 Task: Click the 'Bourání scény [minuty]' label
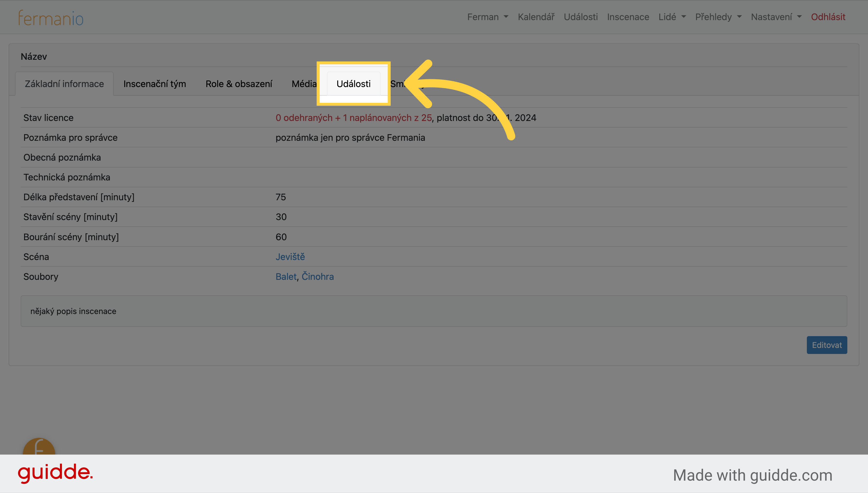71,237
